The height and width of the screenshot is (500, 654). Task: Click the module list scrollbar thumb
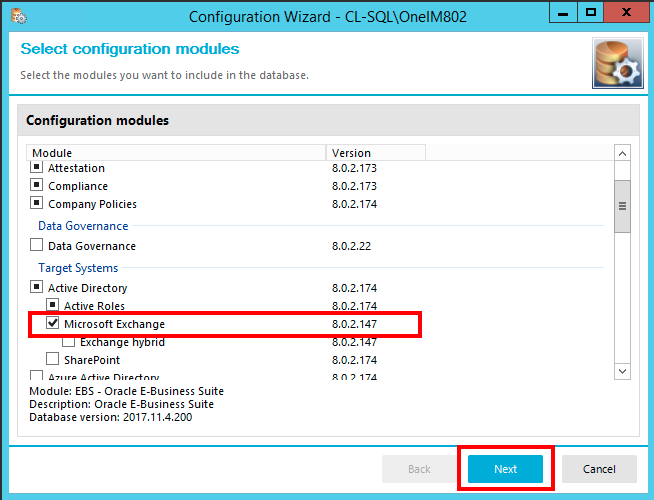622,206
